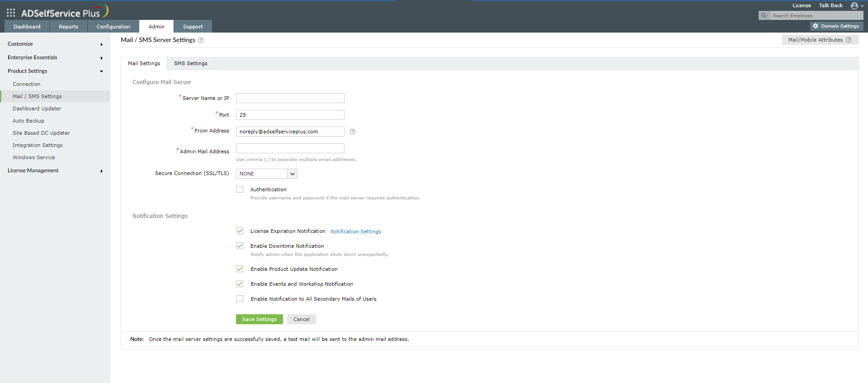Screen dimensions: 868x383
Task: Toggle the Authentication checkbox
Action: 240,189
